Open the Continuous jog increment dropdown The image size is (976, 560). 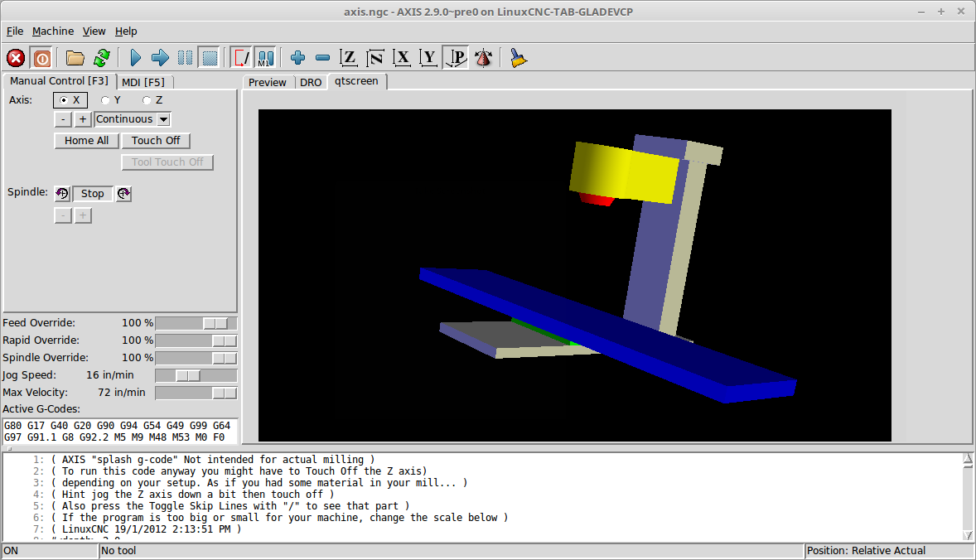[x=133, y=118]
